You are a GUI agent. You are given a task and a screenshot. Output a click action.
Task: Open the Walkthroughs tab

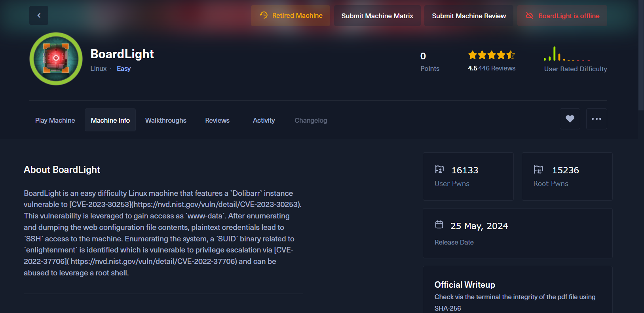click(166, 120)
